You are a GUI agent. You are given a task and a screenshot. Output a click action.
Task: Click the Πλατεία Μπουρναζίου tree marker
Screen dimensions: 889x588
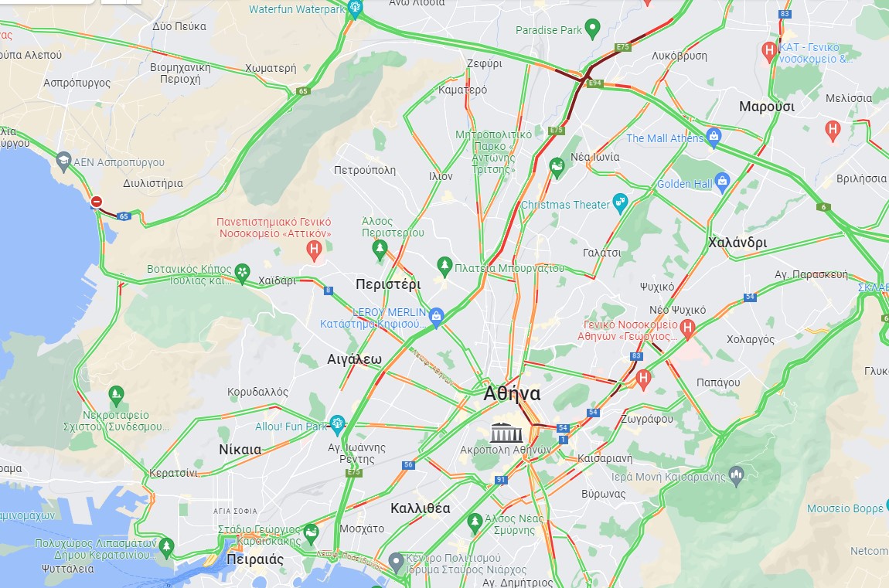444,267
